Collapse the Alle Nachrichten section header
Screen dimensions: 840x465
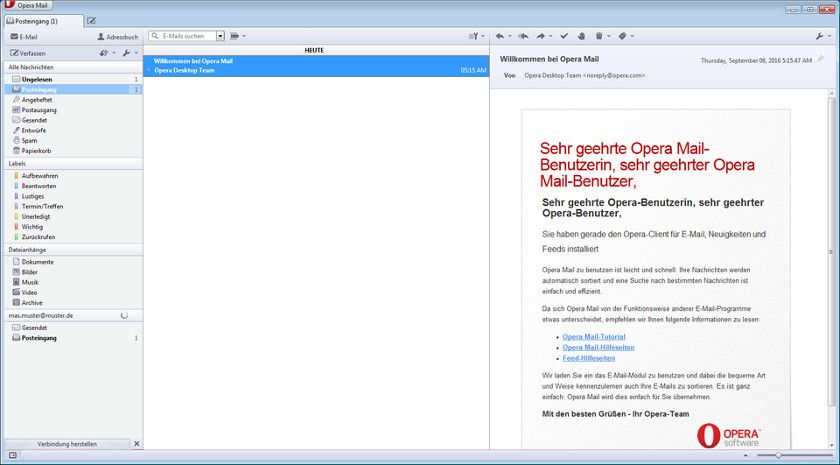coord(74,68)
